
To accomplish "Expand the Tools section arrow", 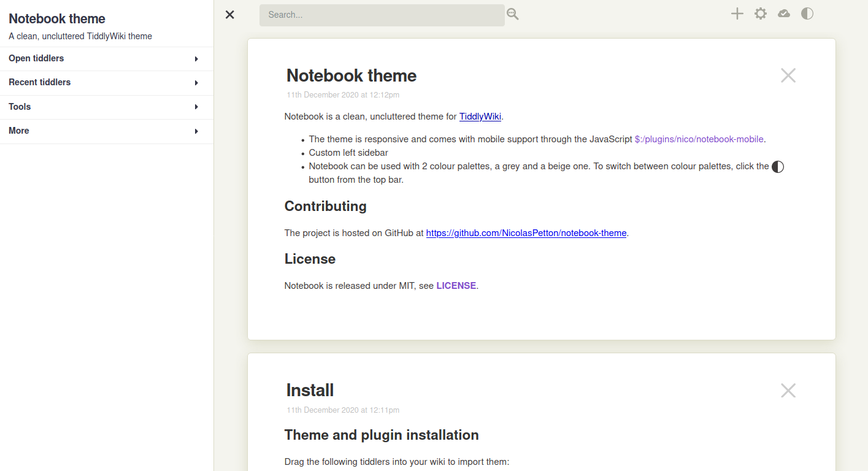I will point(196,107).
